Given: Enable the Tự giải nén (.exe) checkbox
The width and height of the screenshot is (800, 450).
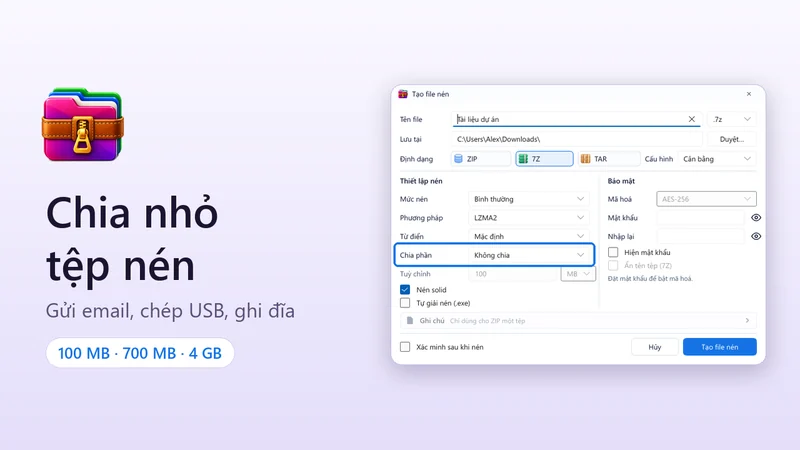Looking at the screenshot, I should click(405, 303).
